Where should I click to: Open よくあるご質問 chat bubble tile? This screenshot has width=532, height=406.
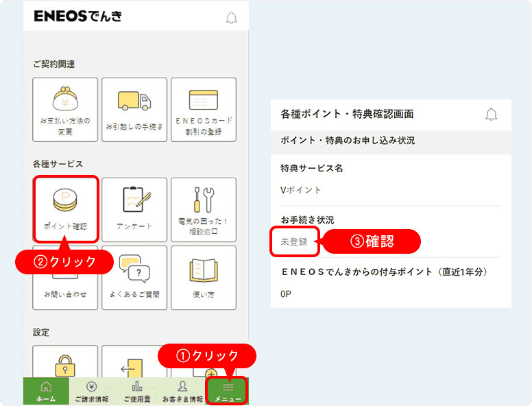[134, 278]
